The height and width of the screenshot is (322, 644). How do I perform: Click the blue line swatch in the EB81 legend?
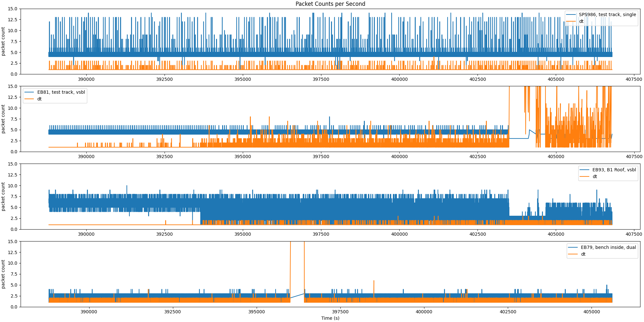click(29, 92)
